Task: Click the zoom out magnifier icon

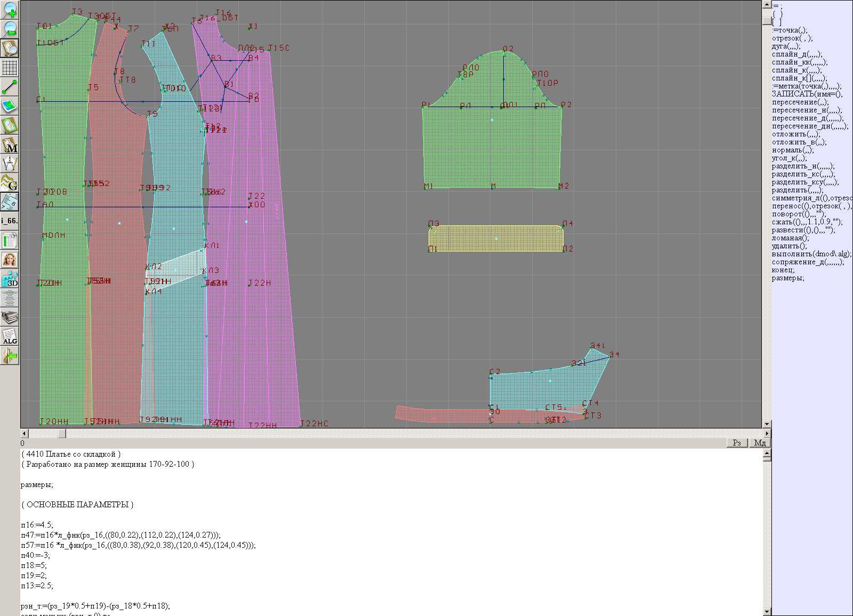Action: click(x=10, y=29)
